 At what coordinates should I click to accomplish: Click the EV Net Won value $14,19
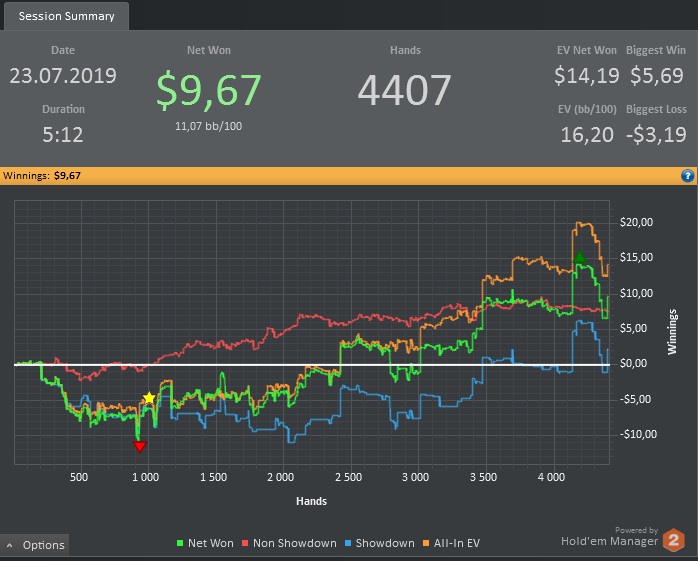(x=587, y=76)
